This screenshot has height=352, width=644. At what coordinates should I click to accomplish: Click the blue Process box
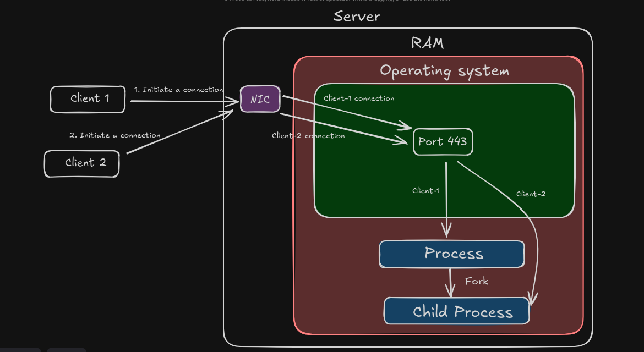pyautogui.click(x=451, y=254)
